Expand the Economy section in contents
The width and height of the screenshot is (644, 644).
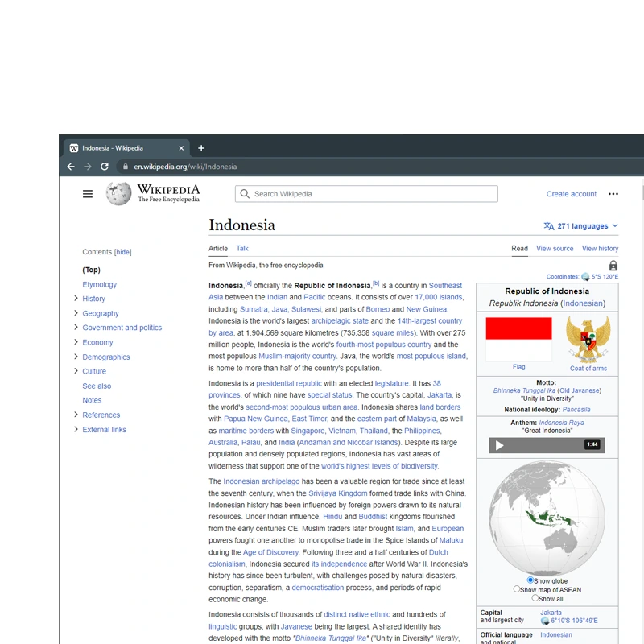76,341
